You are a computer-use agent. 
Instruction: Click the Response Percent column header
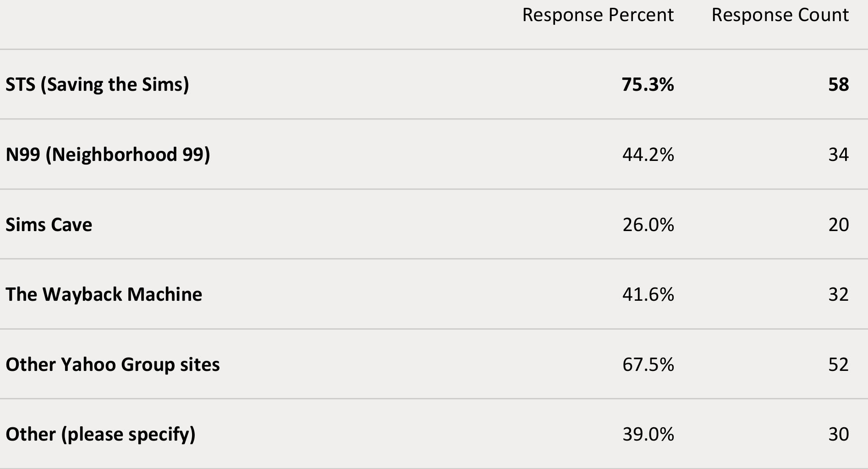(598, 15)
